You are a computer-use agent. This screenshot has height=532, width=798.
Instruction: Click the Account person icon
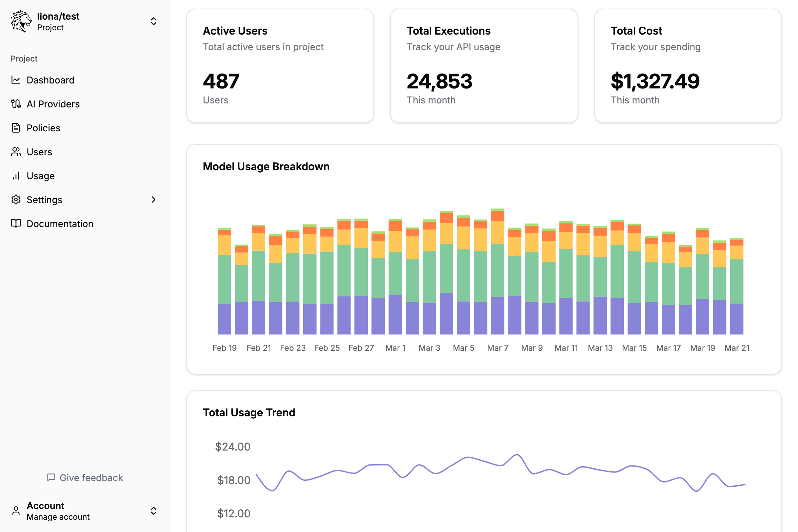[16, 511]
